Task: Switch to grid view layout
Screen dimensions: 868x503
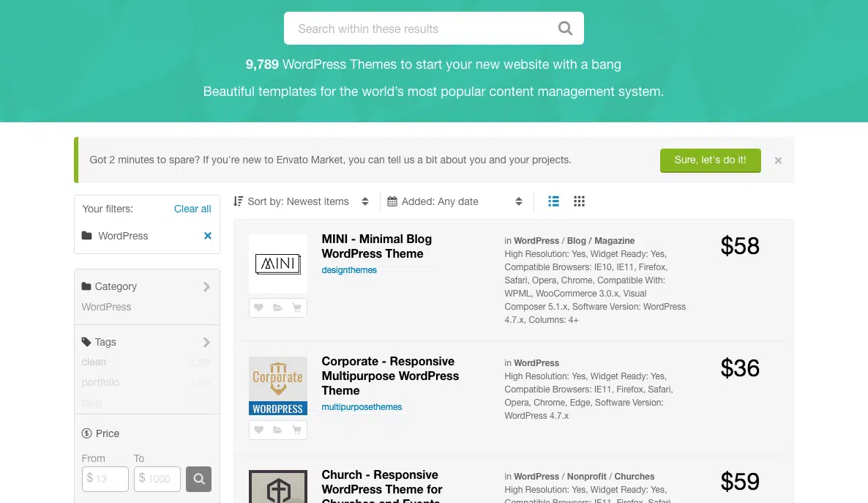Action: [579, 201]
